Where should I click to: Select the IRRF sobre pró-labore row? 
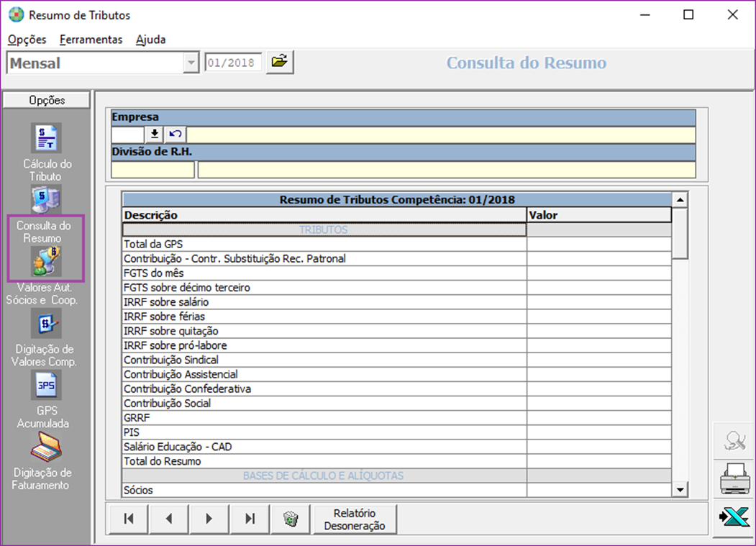tap(396, 345)
